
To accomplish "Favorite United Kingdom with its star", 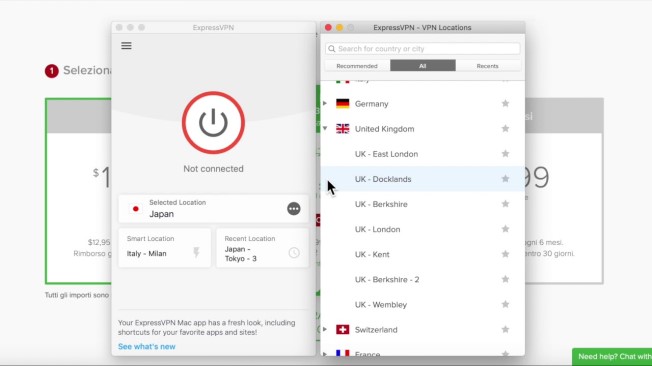I will tap(505, 129).
